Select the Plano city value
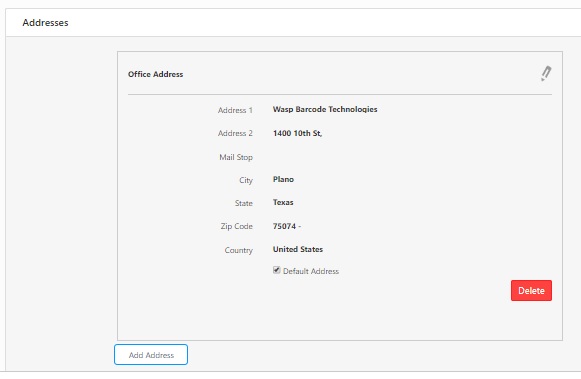 [x=283, y=179]
